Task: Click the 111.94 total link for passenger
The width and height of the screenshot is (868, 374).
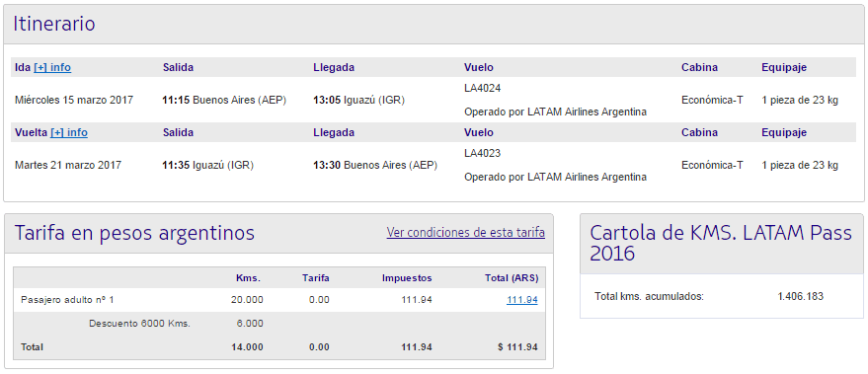Action: 522,300
